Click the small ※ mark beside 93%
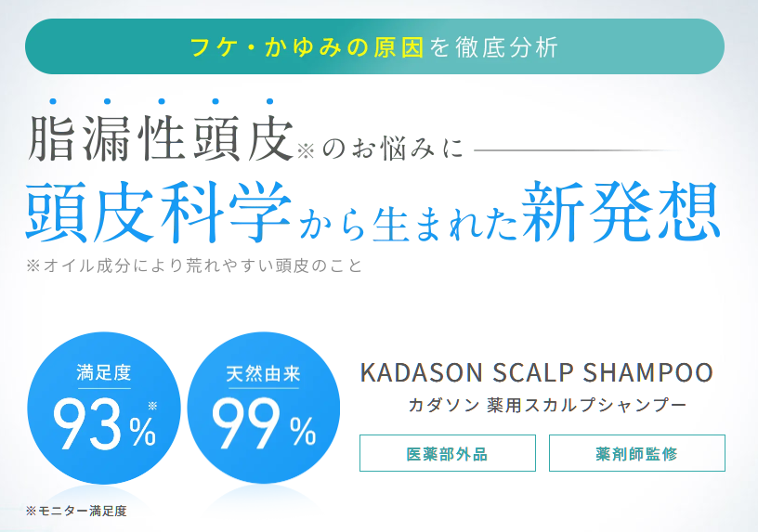758x532 pixels. pyautogui.click(x=152, y=406)
